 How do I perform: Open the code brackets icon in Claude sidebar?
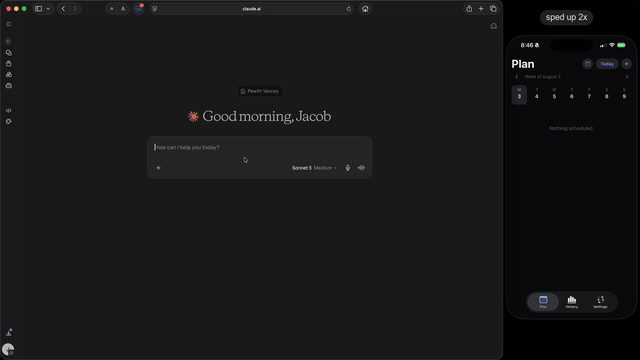tap(9, 111)
